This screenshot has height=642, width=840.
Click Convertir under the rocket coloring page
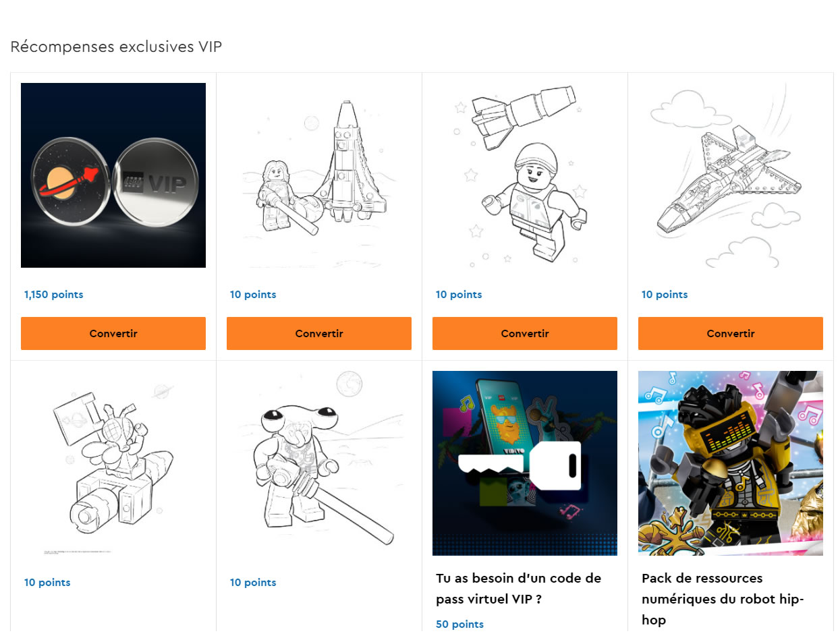[x=319, y=333]
